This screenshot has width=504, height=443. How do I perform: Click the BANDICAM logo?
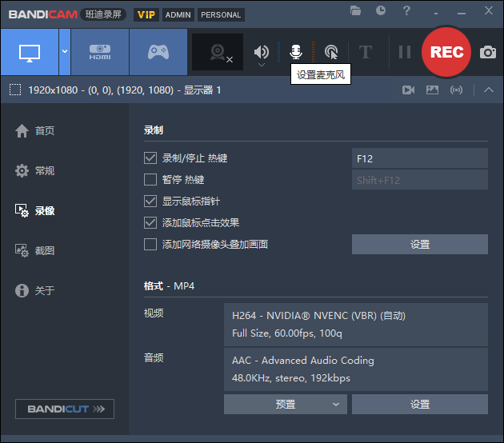click(42, 14)
